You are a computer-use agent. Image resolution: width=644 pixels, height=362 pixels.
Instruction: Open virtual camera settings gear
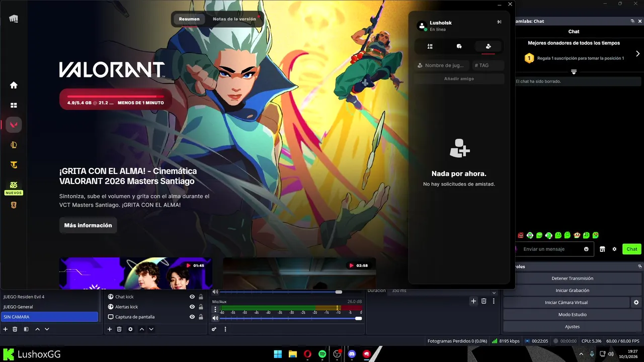[636, 302]
